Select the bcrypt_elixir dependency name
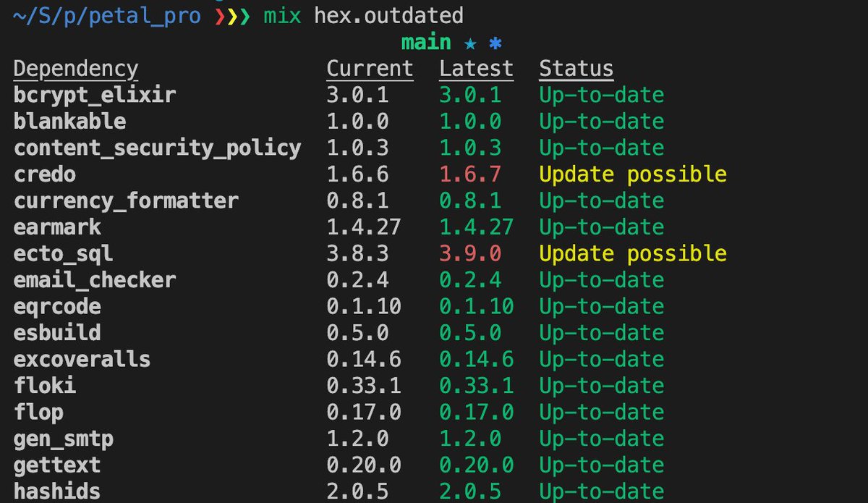This screenshot has width=868, height=503. (95, 96)
